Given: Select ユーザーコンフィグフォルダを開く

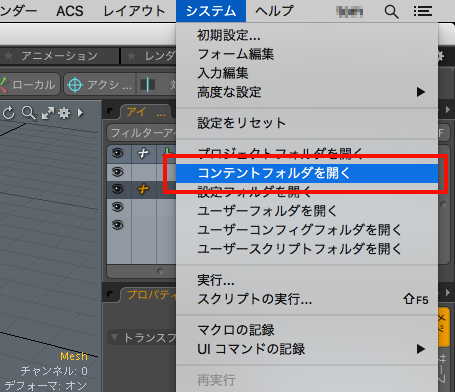Looking at the screenshot, I should click(307, 230).
